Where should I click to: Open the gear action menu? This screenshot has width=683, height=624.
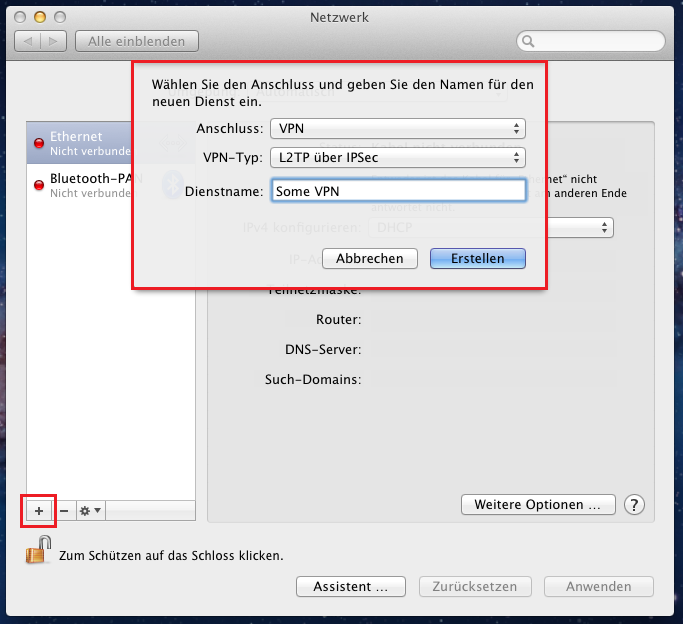coord(90,510)
